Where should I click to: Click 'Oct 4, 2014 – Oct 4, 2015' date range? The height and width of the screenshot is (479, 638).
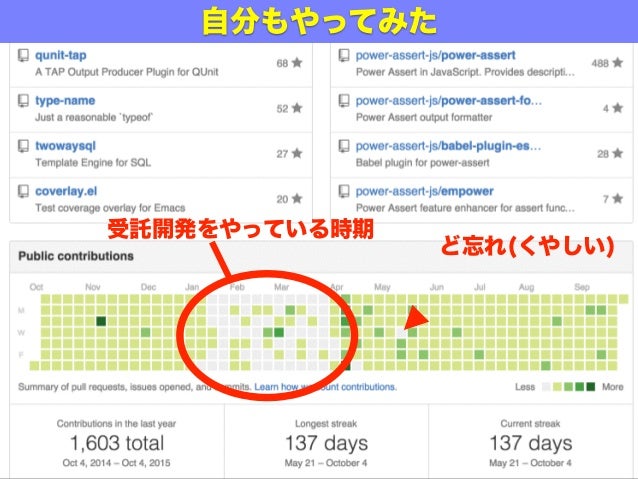coord(116,463)
